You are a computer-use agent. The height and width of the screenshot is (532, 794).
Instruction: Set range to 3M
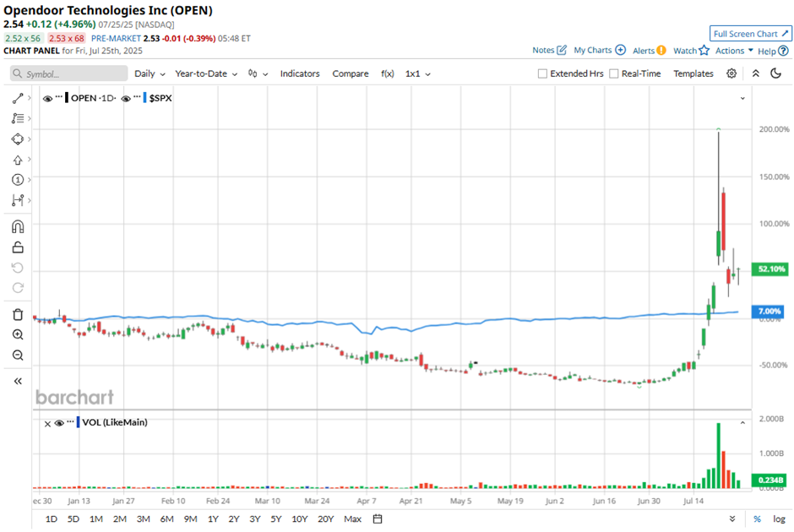click(144, 518)
